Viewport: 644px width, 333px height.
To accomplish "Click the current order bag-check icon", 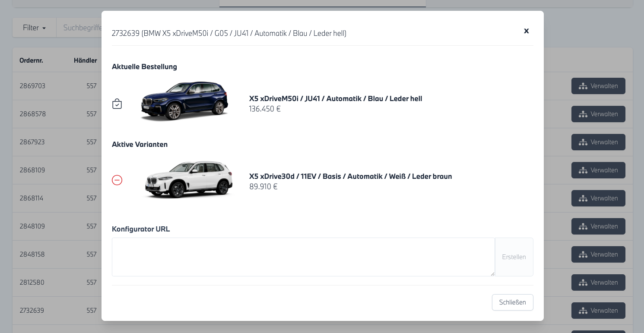I will [x=117, y=104].
